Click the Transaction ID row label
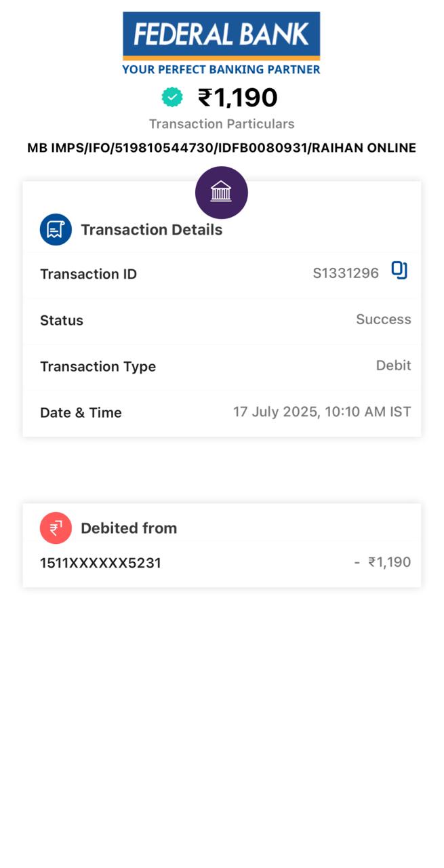The width and height of the screenshot is (444, 868). 88,274
